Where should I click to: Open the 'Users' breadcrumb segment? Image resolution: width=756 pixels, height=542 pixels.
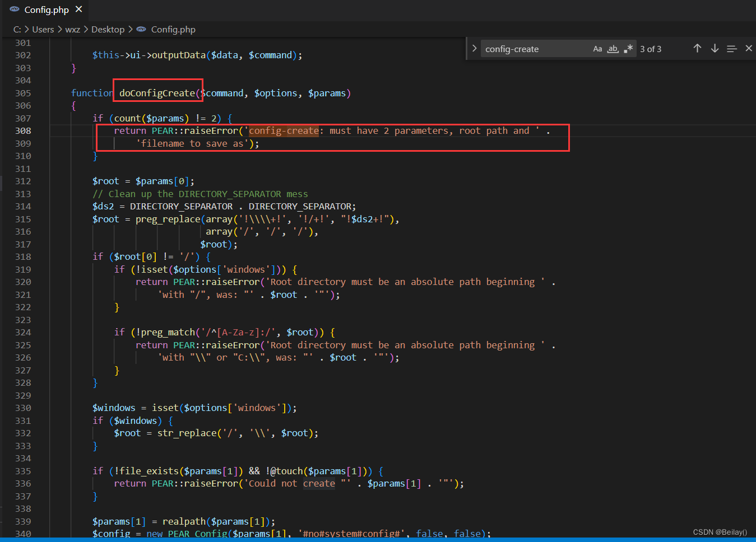(43, 30)
